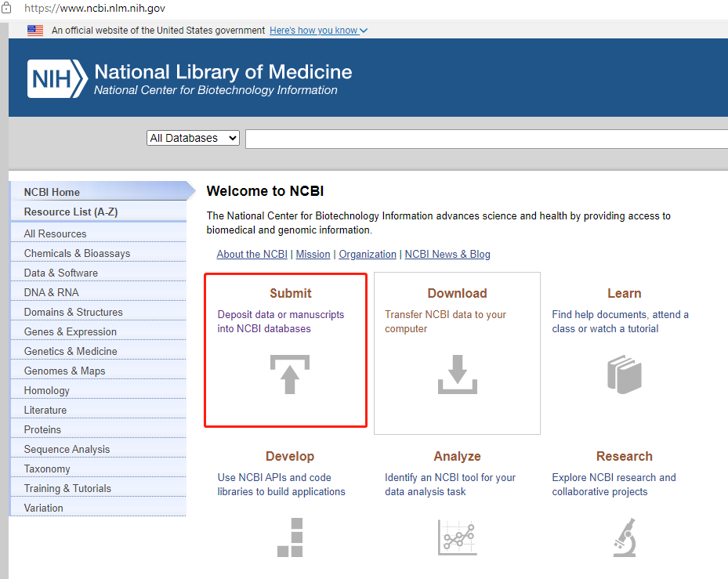The width and height of the screenshot is (728, 579).
Task: Open the All Databases dropdown
Action: click(193, 138)
